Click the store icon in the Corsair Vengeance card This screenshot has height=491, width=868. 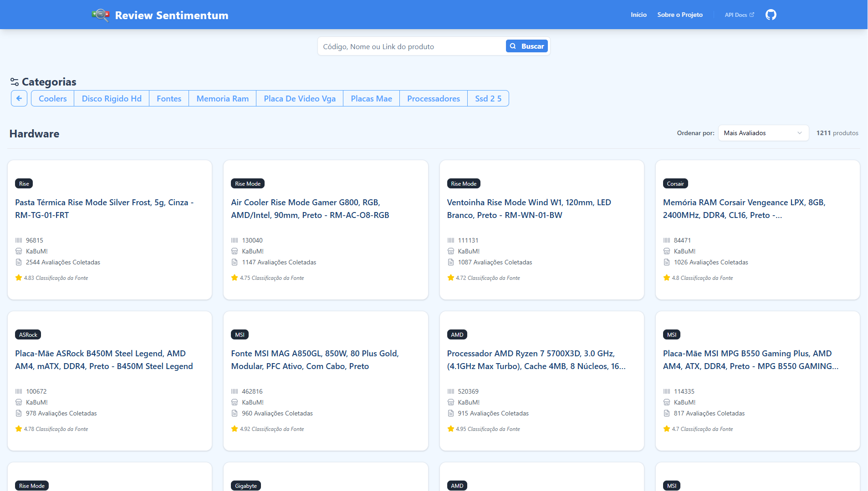click(667, 251)
